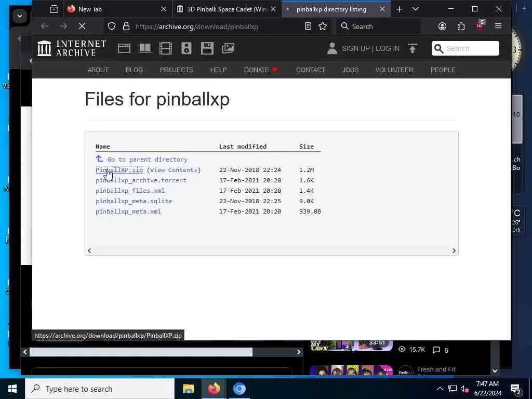Click the Internet Archive logo

pyautogui.click(x=72, y=48)
